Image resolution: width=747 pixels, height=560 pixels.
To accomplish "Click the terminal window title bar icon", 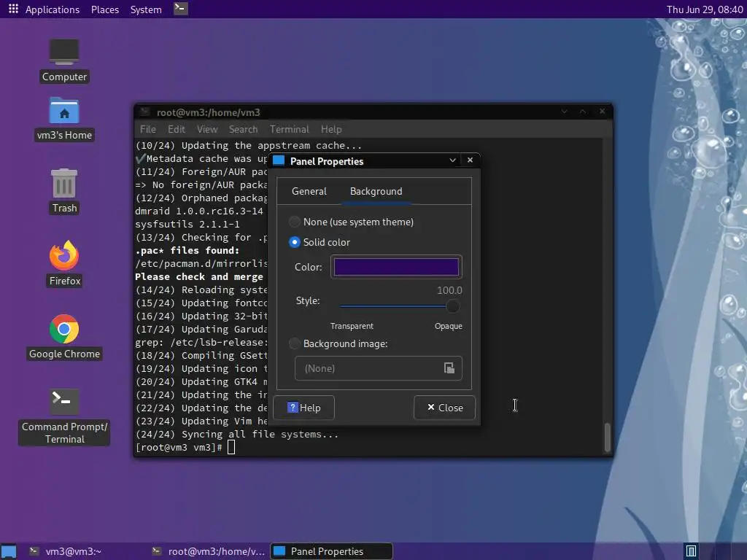I will [145, 112].
